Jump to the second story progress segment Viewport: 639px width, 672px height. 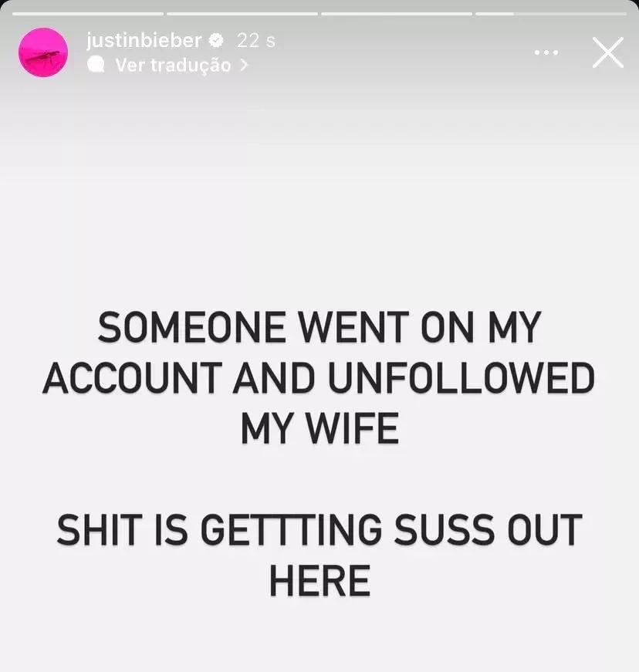242,14
